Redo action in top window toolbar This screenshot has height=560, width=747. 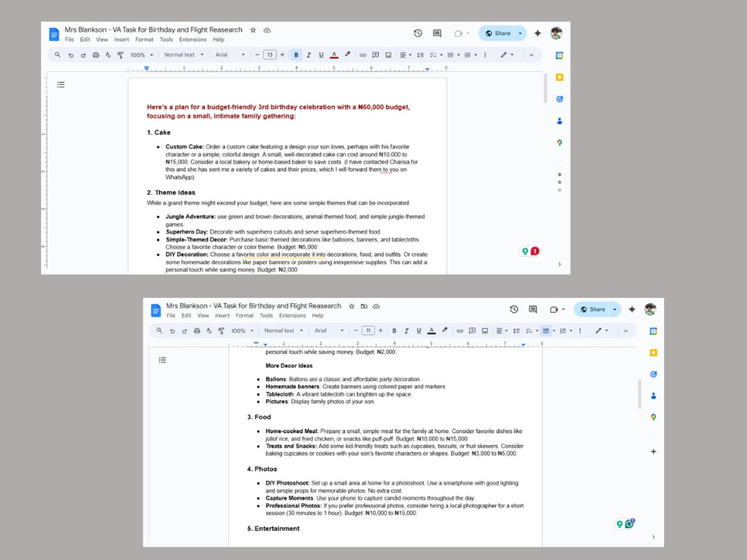(83, 55)
